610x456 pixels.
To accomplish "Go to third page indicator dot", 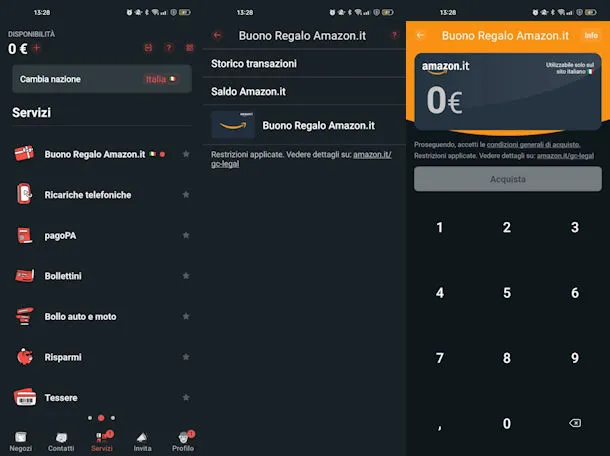I will [x=113, y=418].
